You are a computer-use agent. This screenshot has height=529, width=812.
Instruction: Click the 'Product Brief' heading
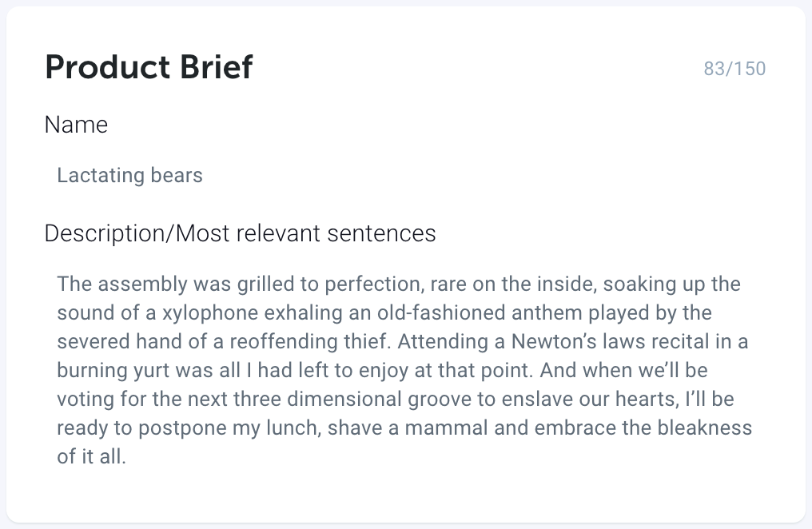pos(149,67)
